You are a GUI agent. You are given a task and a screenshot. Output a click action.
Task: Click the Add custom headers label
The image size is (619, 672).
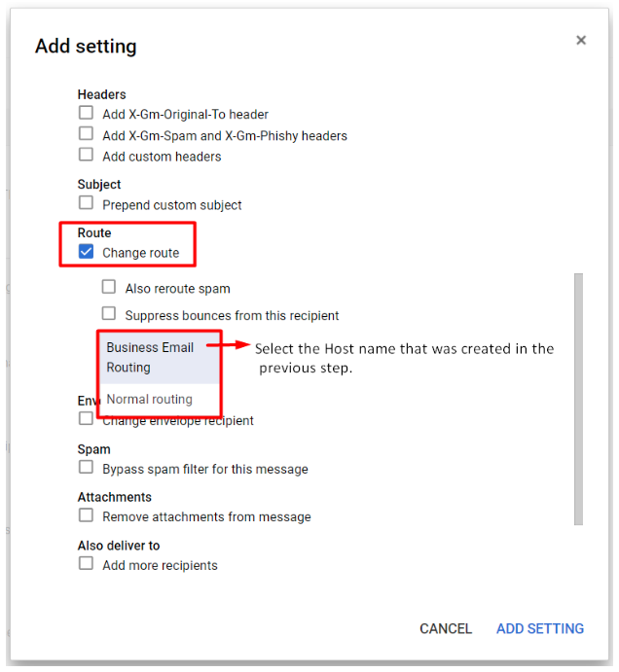click(162, 157)
